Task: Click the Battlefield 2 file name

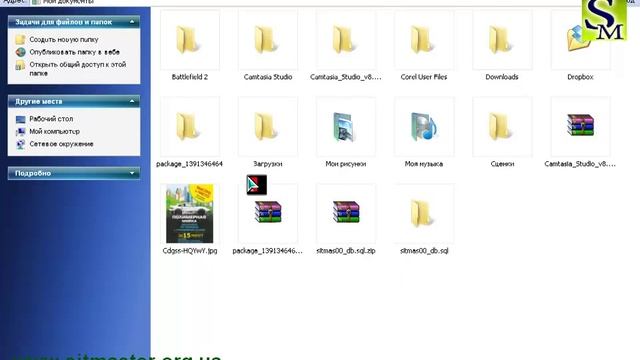Action: (190, 77)
